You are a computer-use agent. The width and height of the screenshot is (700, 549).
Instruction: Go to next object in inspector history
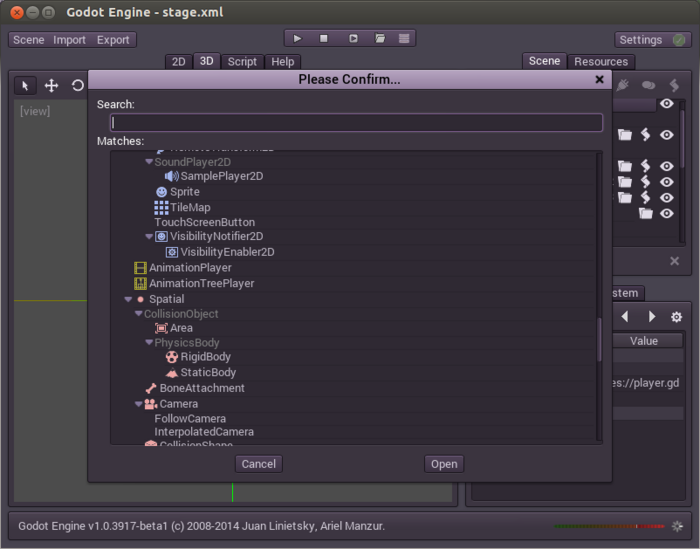pos(652,317)
